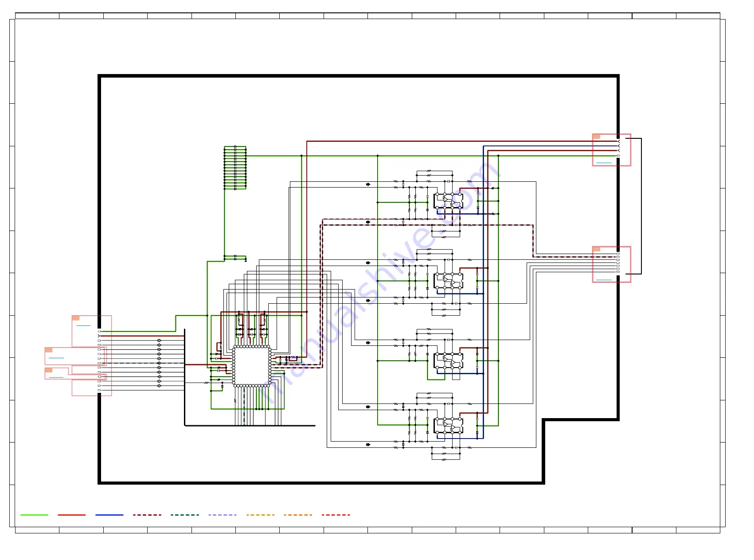Viewport: 754px width, 560px height.
Task: Click the purple dashed legend line
Action: click(223, 515)
